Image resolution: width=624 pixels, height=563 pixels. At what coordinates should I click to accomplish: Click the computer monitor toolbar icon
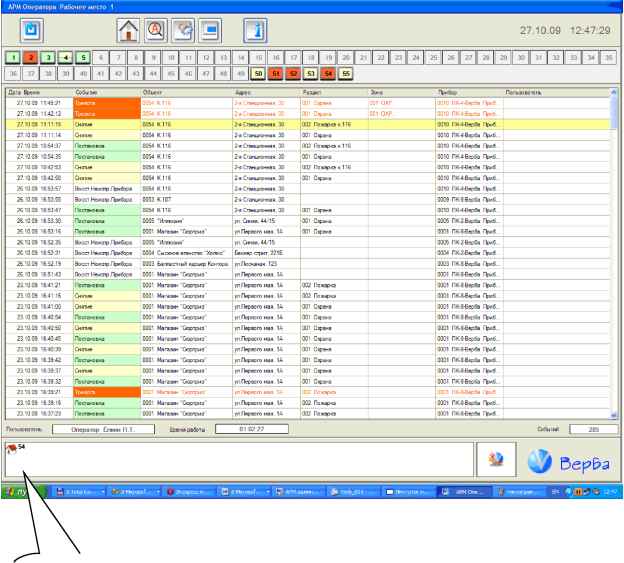(x=210, y=30)
